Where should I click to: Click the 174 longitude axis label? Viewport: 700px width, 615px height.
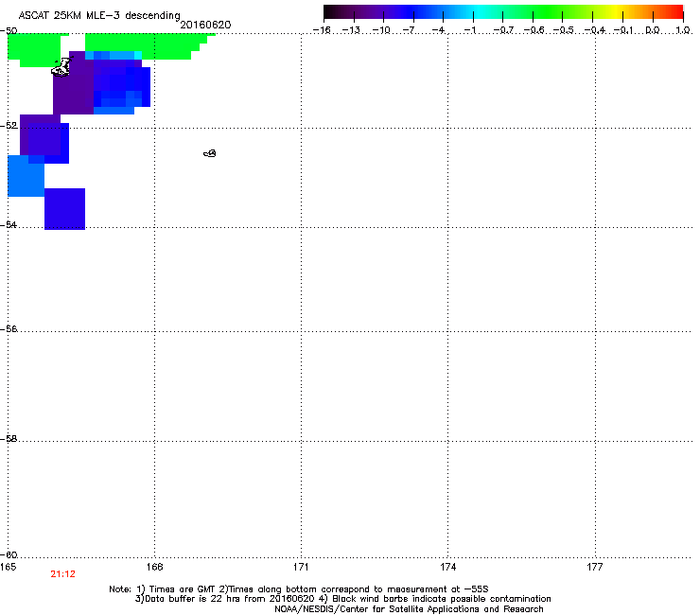click(447, 567)
